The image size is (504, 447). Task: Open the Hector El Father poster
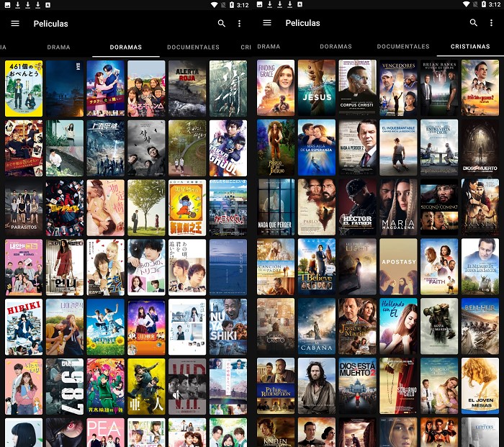[x=357, y=207]
